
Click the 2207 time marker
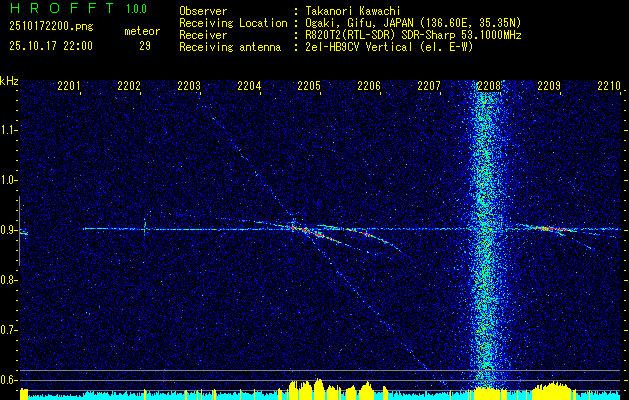429,86
